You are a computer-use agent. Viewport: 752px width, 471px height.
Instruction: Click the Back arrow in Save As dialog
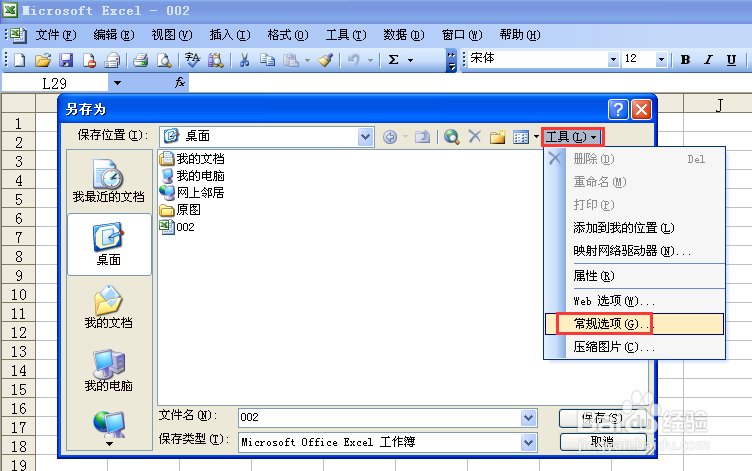click(x=390, y=137)
